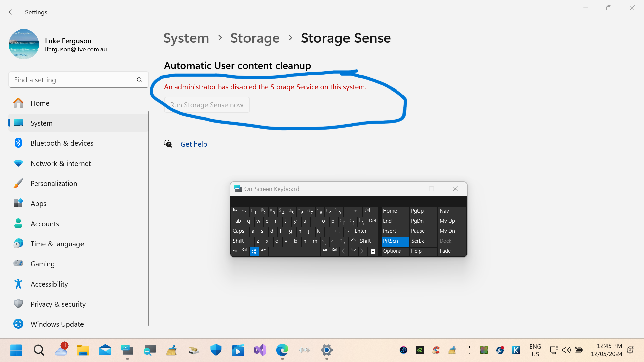Open File Explorer from the taskbar
The width and height of the screenshot is (644, 362).
click(x=83, y=350)
